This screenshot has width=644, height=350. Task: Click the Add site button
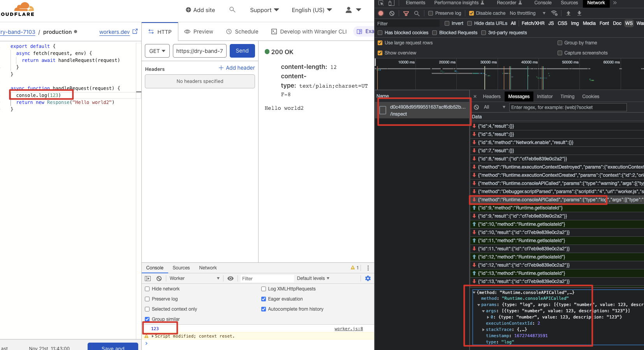click(x=200, y=10)
